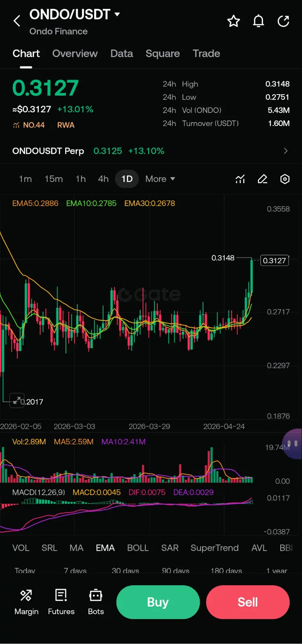
Task: Select 4h timeframe
Action: (x=103, y=179)
